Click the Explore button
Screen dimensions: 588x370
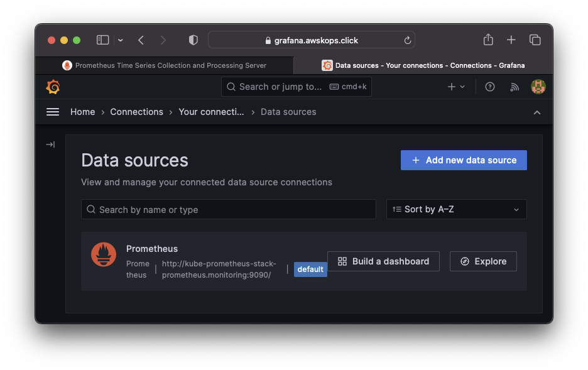[x=483, y=261]
